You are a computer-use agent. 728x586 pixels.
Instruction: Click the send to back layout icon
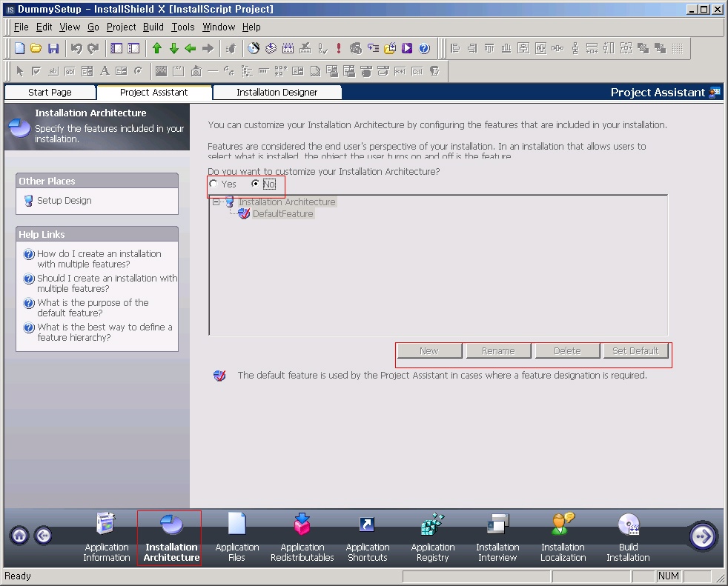coord(660,48)
